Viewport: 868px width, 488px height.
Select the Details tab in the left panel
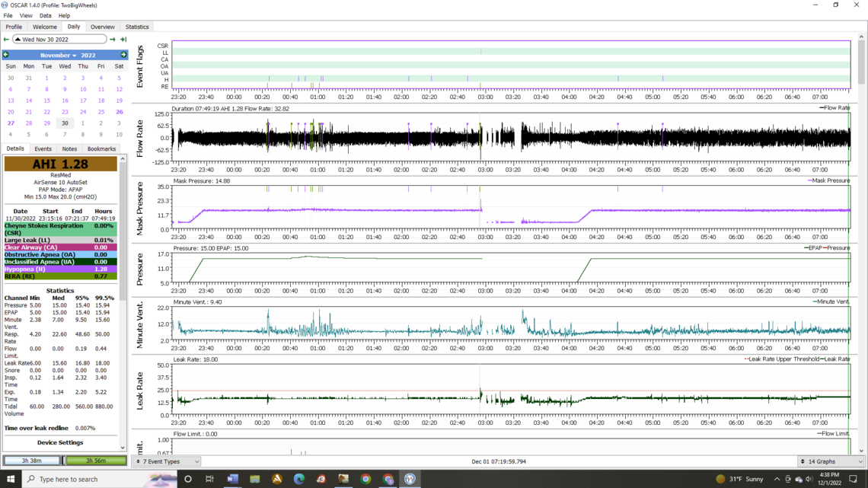click(x=15, y=148)
